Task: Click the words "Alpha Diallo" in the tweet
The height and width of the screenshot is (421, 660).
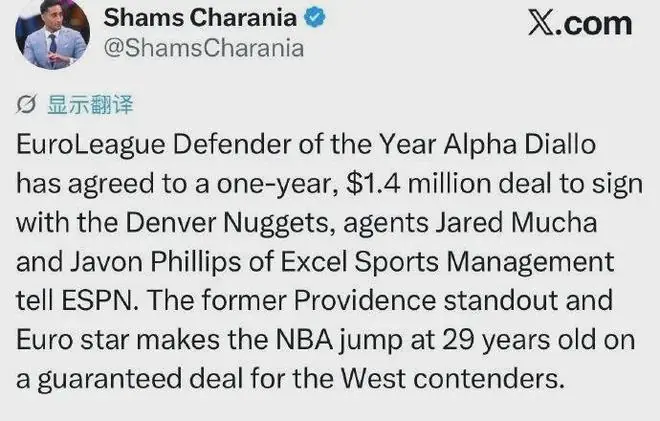Action: point(519,145)
